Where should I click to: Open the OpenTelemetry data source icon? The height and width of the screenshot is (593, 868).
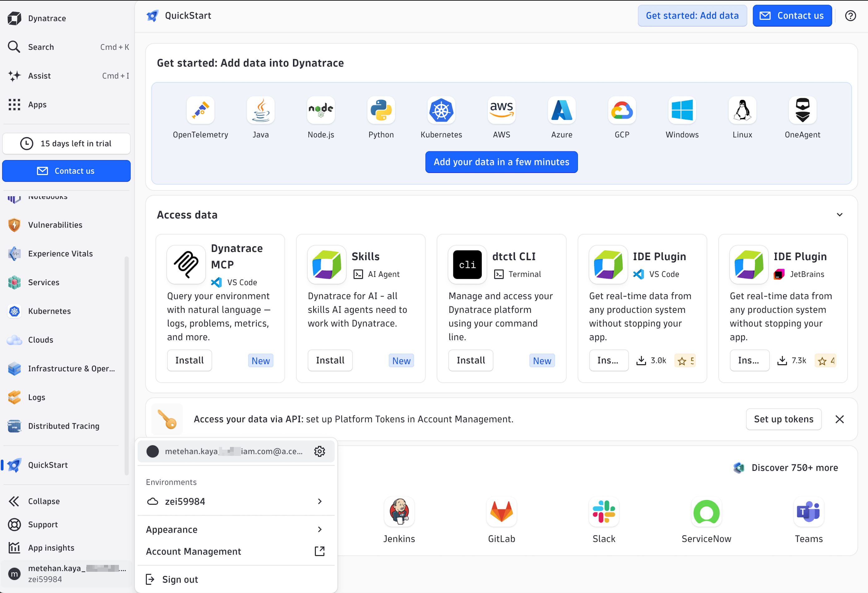tap(200, 110)
